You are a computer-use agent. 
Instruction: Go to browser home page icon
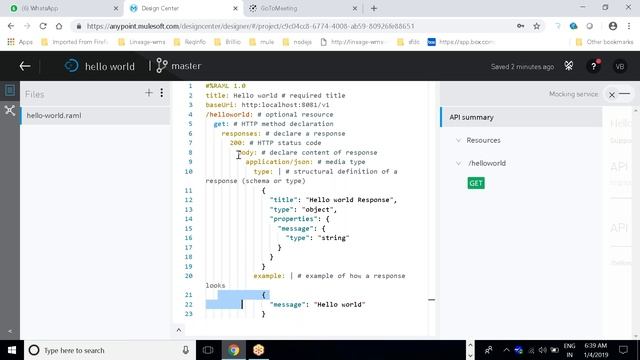(59, 26)
